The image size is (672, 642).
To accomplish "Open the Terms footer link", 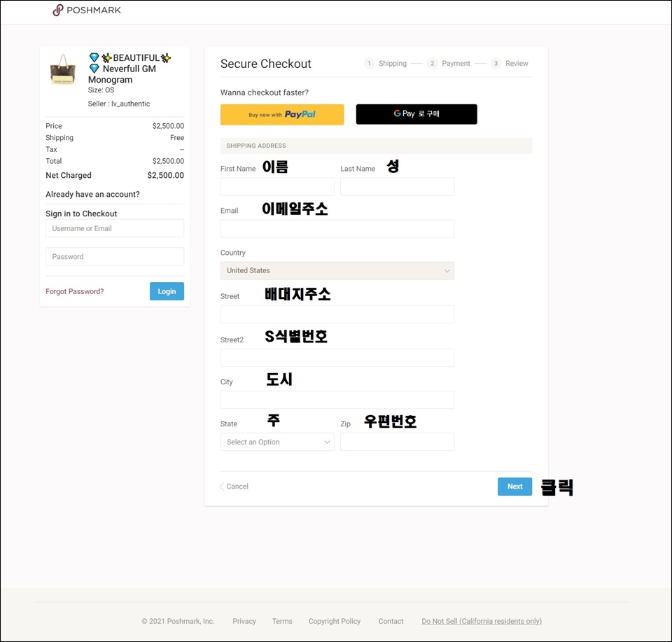I will click(x=282, y=622).
